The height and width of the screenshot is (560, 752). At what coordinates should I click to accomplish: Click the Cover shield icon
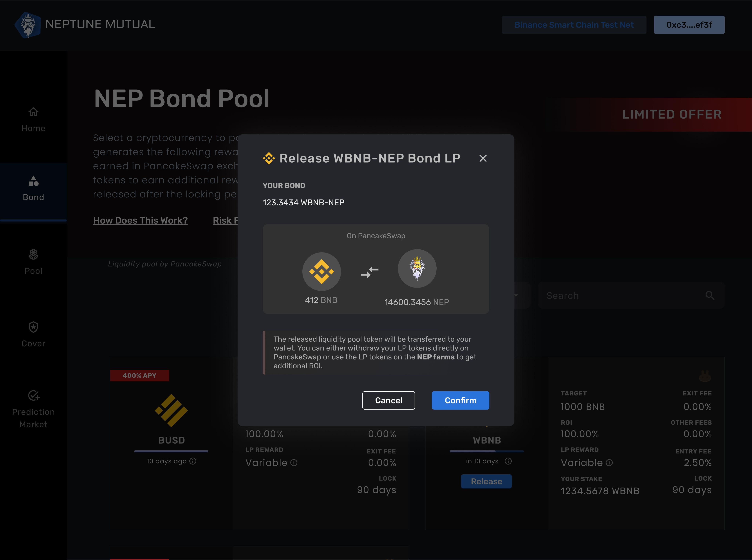pyautogui.click(x=33, y=327)
